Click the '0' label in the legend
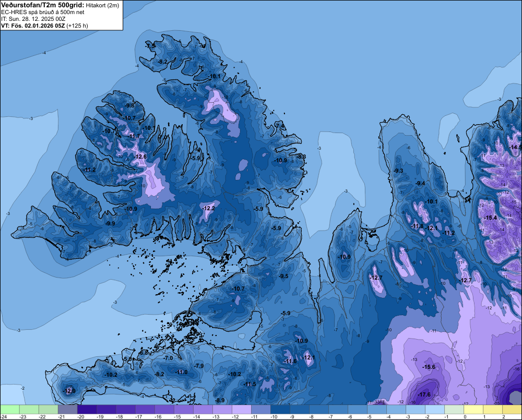 (x=465, y=417)
